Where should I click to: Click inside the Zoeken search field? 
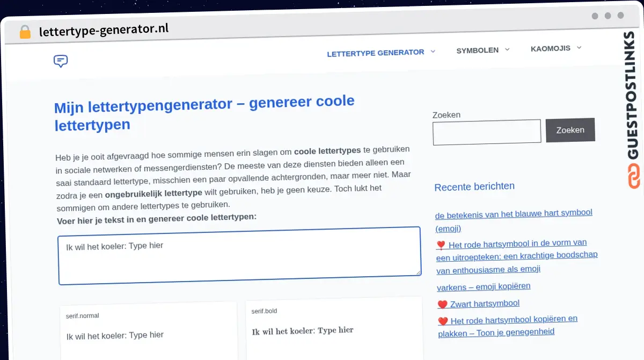click(x=486, y=132)
